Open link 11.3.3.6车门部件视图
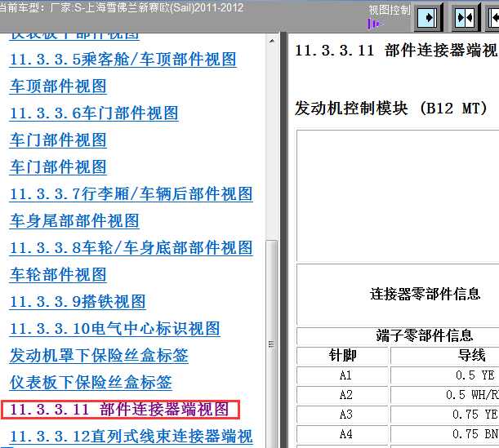The width and height of the screenshot is (499, 448). [x=94, y=113]
